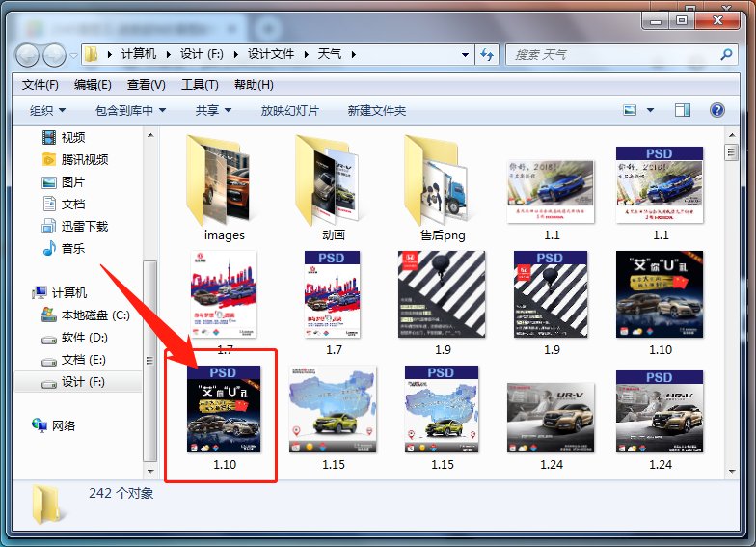756x547 pixels.
Task: Select the 1.15 image thumbnail without PSD badge
Action: (333, 409)
